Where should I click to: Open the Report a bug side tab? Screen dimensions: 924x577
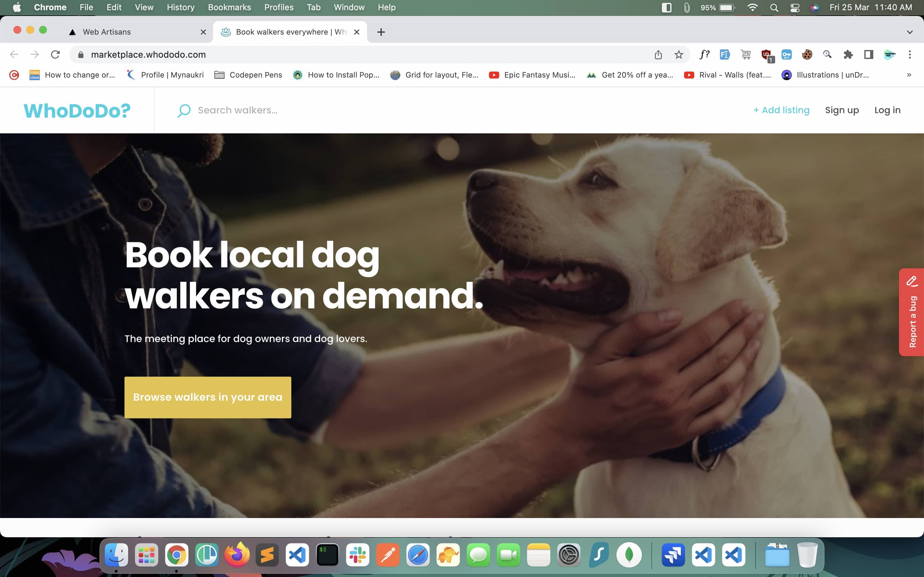[912, 312]
